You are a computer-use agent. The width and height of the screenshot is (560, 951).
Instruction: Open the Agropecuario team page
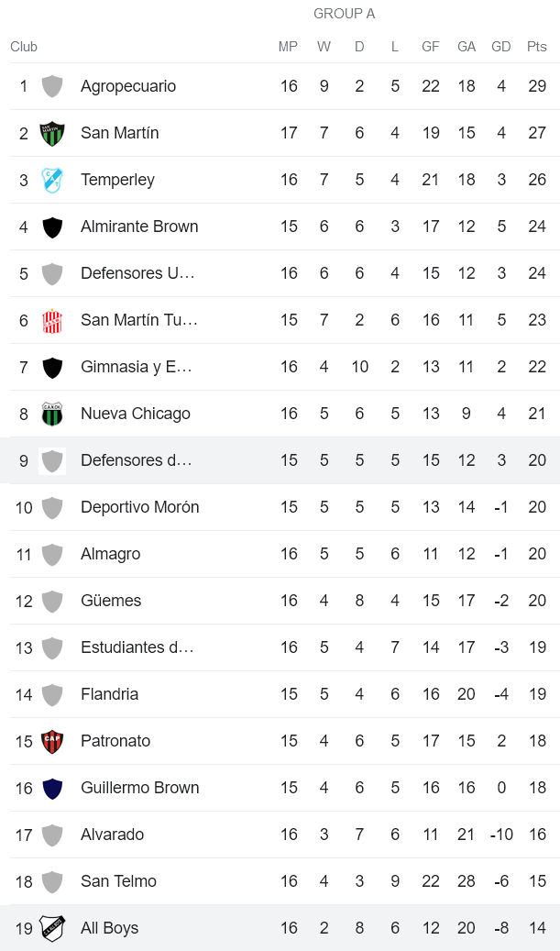[x=126, y=85]
